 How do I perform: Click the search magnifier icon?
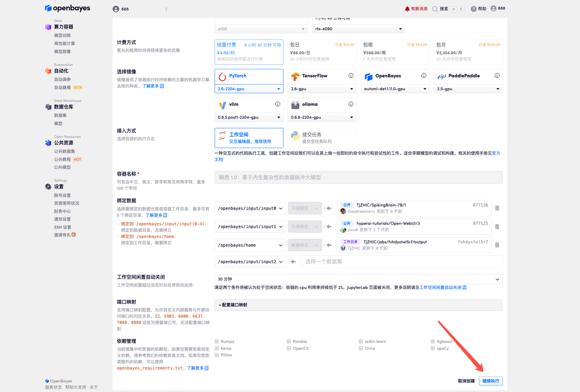tap(435, 9)
